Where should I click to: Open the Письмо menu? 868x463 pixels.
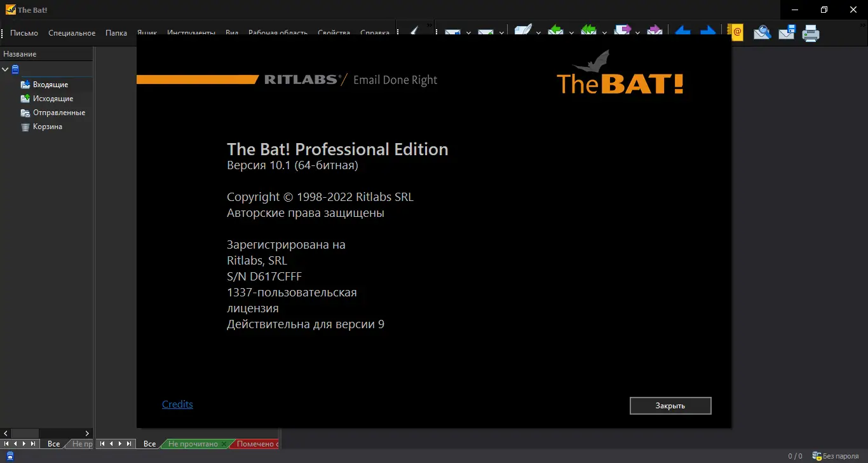click(x=24, y=33)
